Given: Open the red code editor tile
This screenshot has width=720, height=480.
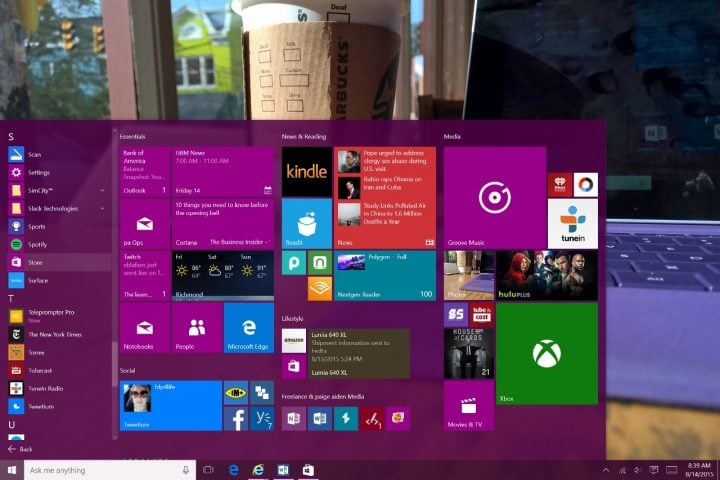Looking at the screenshot, I should tap(372, 418).
